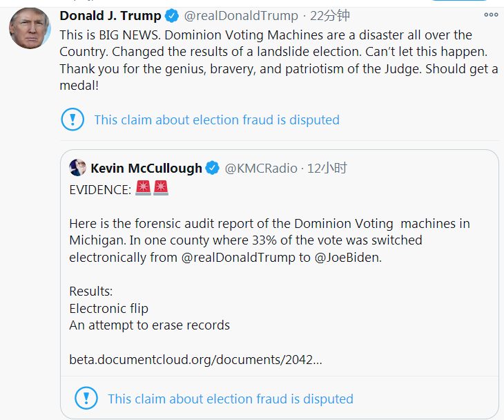Click the @JoeBiden mention in the quoted tweet
504x420 pixels.
click(x=348, y=257)
